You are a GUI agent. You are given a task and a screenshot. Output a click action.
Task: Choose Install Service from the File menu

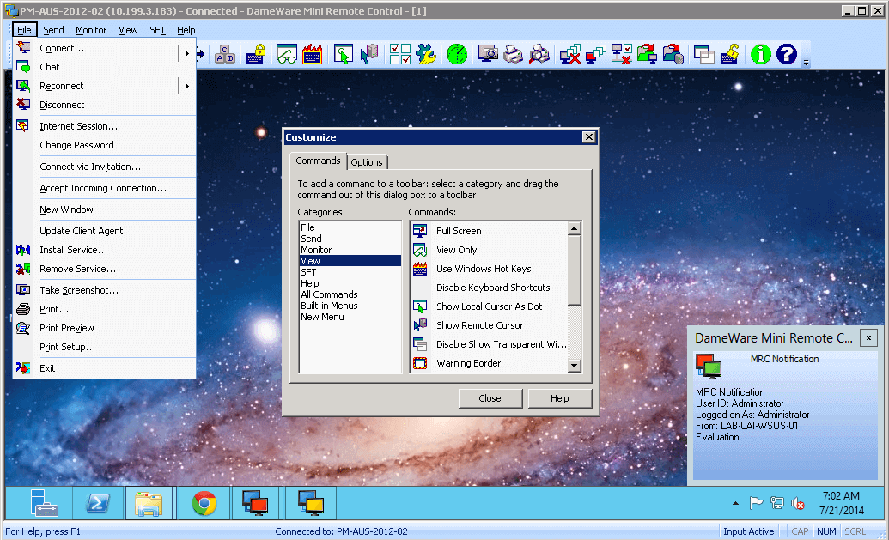(104, 250)
